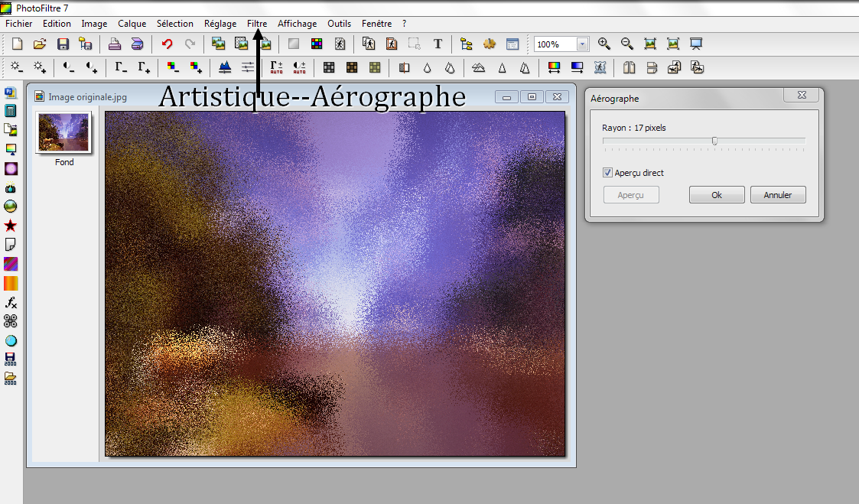
Task: Open the Calque menu
Action: (132, 24)
